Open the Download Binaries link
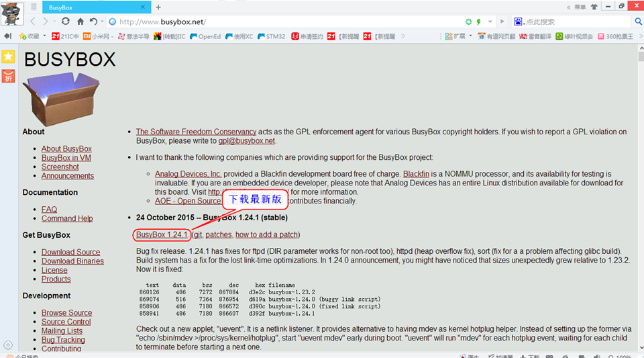Image resolution: width=644 pixels, height=358 pixels. [72, 261]
